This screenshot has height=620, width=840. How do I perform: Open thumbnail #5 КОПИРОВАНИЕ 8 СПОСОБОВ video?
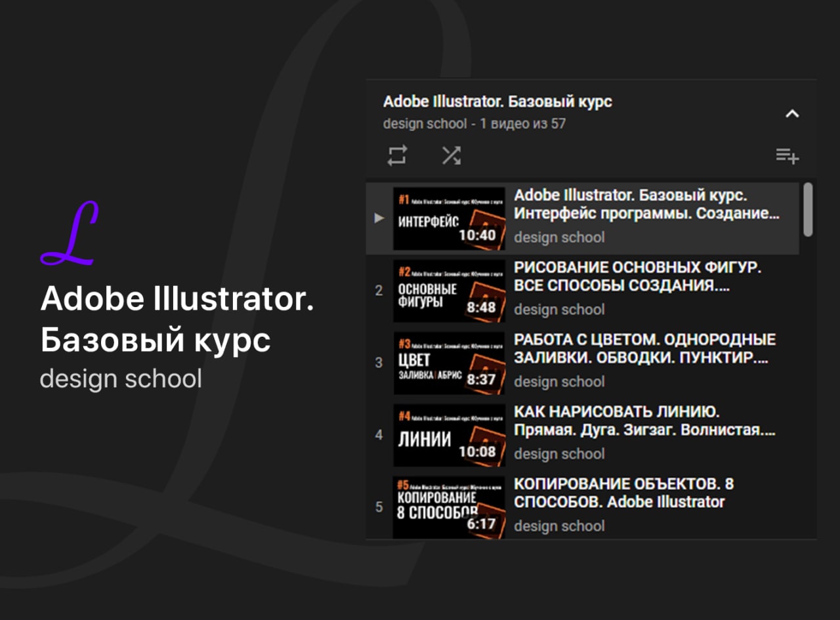[x=449, y=507]
